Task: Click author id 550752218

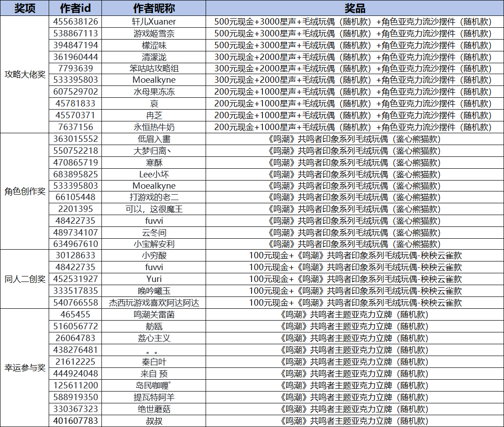Action: (76, 151)
